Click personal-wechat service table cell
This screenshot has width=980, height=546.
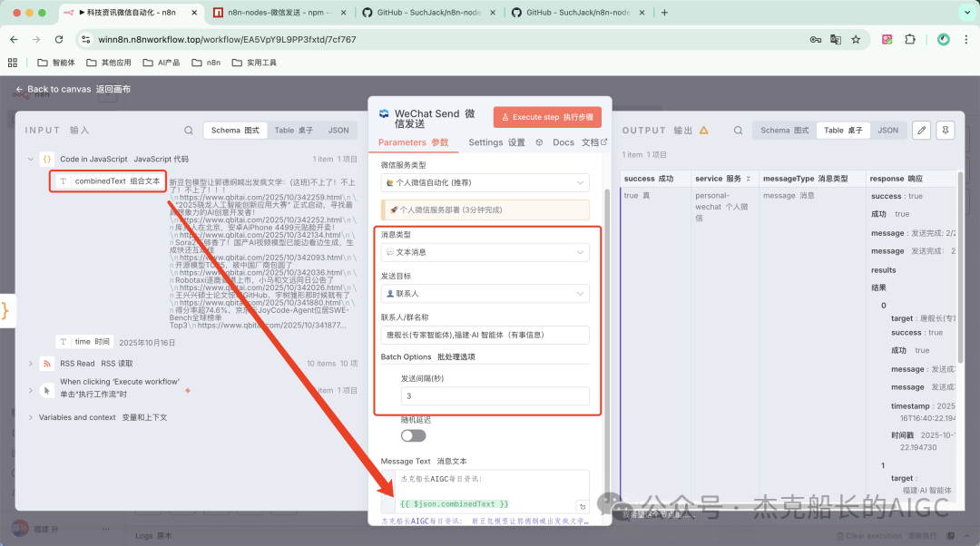(x=724, y=207)
